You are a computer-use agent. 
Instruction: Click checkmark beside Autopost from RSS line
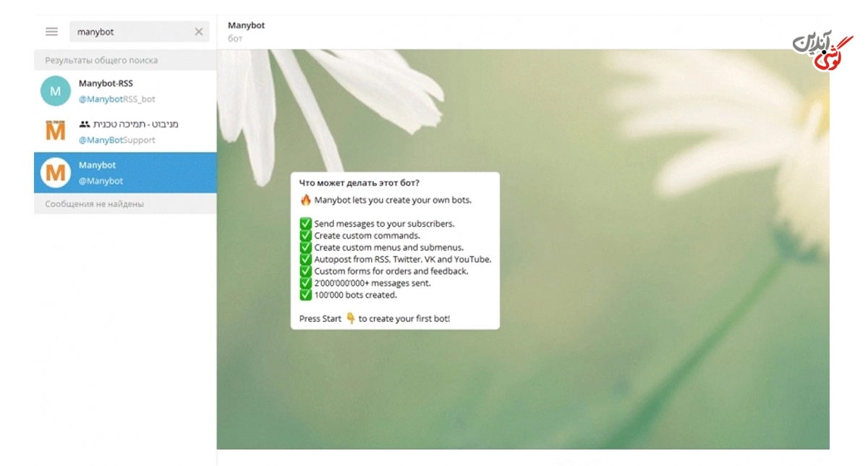tap(305, 259)
